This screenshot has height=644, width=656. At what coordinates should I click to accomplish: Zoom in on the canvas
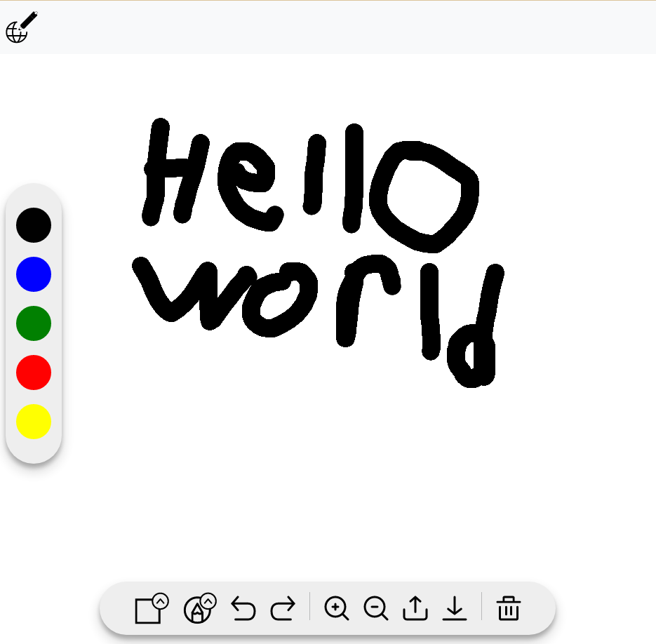pos(337,609)
